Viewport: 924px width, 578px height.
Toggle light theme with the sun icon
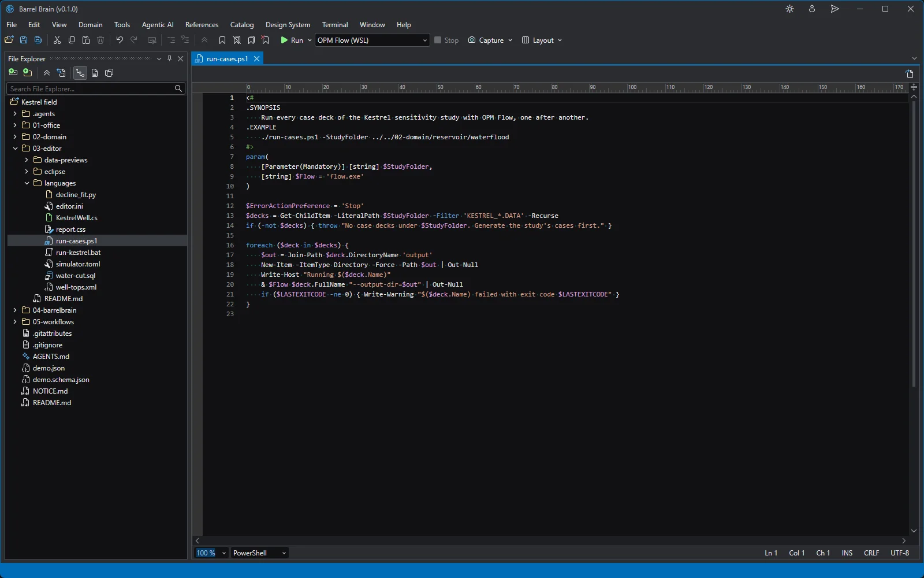pos(790,9)
